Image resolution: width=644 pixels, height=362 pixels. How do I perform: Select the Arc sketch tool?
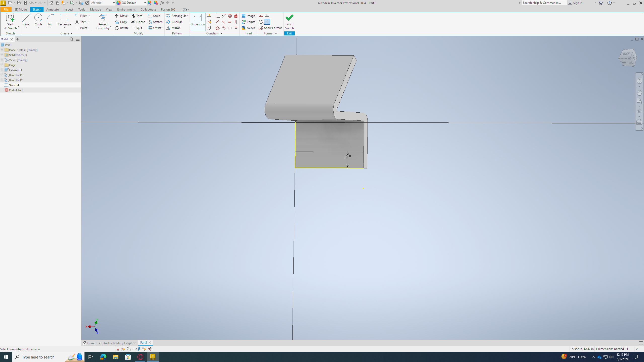point(50,20)
